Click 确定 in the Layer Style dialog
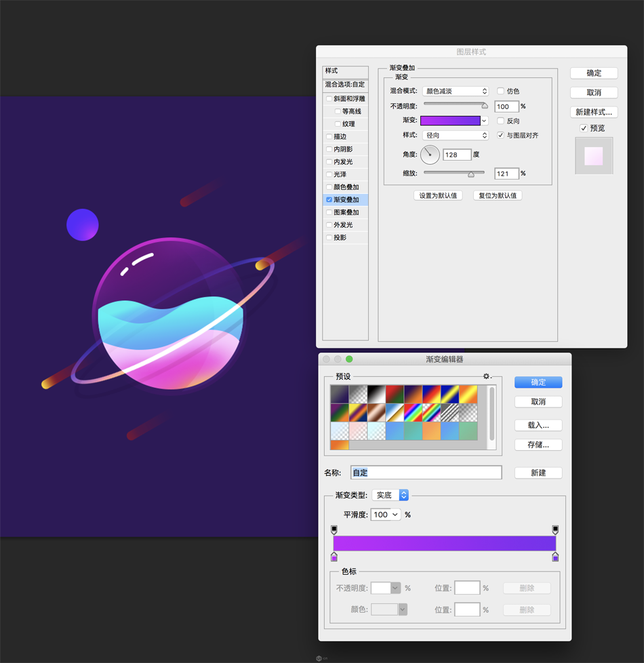 [594, 73]
